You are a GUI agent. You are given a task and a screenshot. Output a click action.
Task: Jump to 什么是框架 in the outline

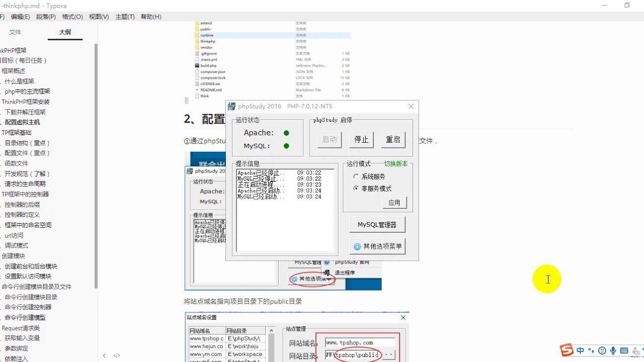(x=20, y=81)
